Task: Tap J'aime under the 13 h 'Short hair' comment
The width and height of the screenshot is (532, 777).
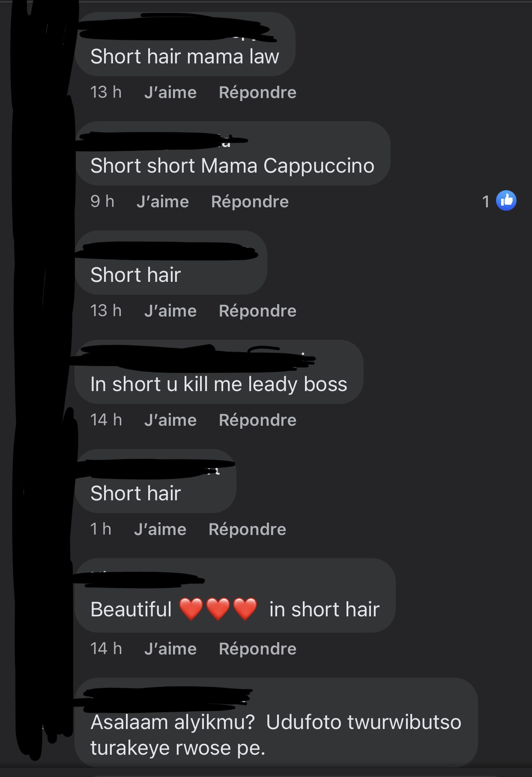Action: click(x=170, y=311)
